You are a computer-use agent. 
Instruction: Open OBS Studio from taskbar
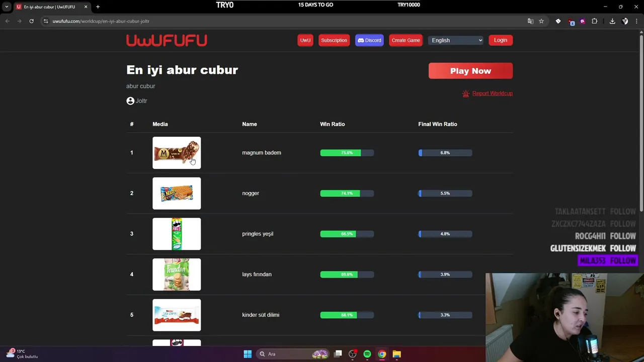point(353,354)
